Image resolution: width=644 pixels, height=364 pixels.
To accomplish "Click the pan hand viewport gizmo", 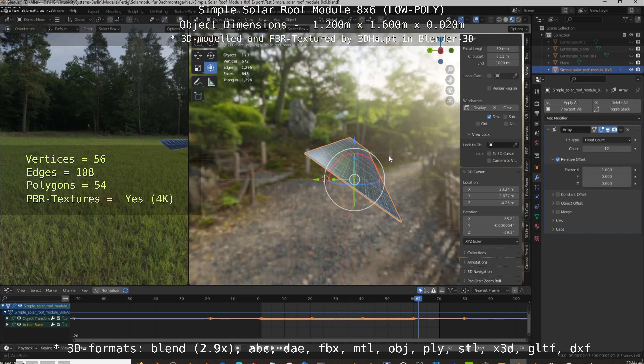I will (450, 80).
